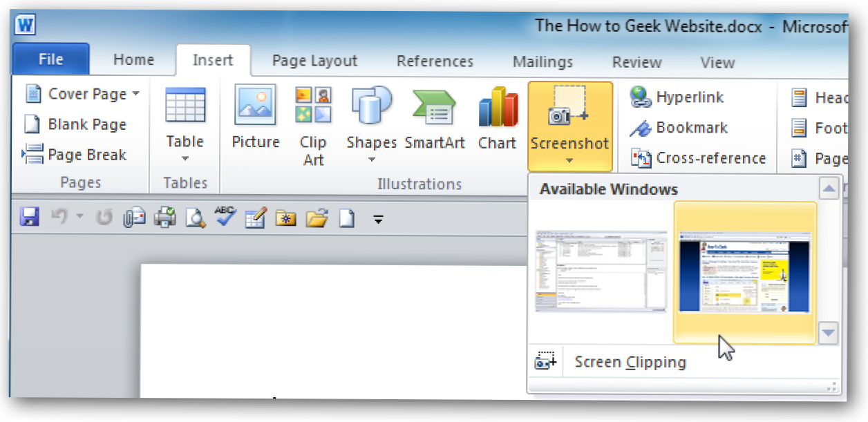Open Customize Quick Access Toolbar dropdown
The image size is (868, 422).
point(378,220)
